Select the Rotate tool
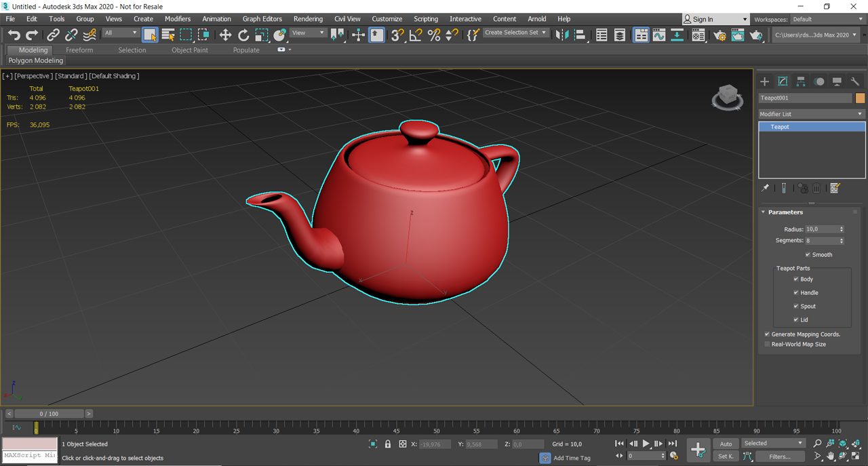The height and width of the screenshot is (466, 868). point(243,35)
